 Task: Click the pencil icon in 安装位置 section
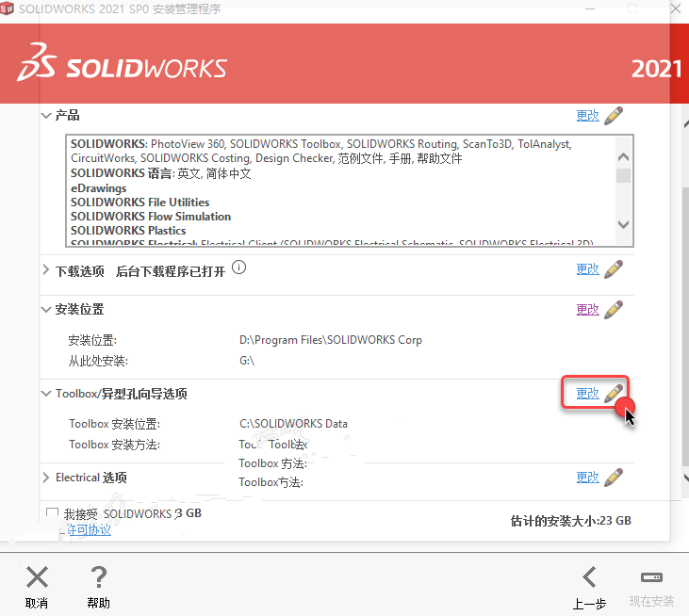pos(614,310)
